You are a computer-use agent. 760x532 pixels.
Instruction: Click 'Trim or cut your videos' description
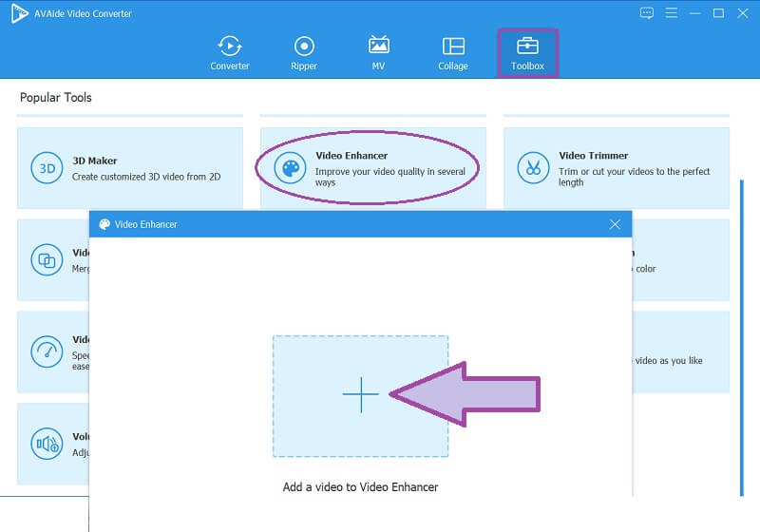634,177
